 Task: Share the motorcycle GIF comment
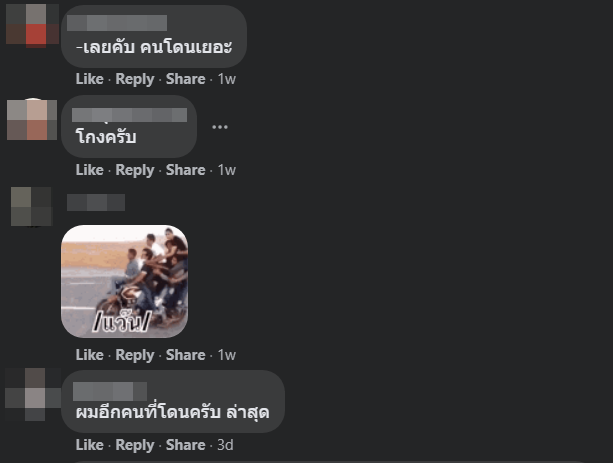pos(185,355)
